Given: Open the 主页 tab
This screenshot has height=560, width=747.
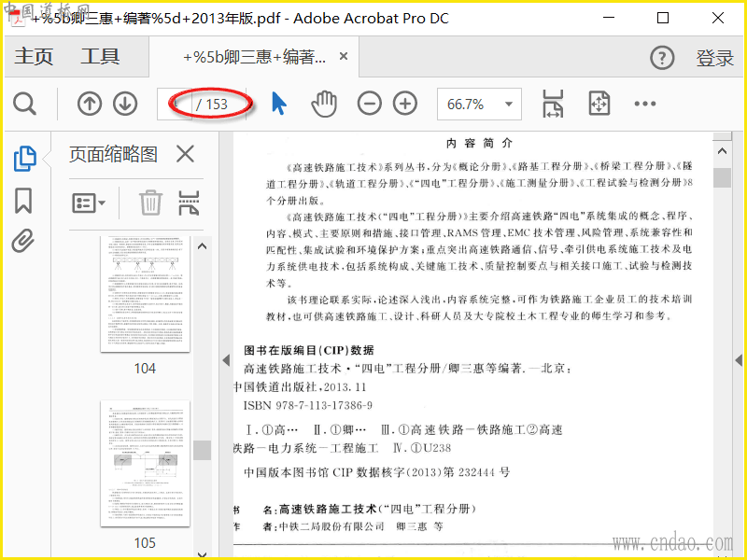Looking at the screenshot, I should coord(34,57).
